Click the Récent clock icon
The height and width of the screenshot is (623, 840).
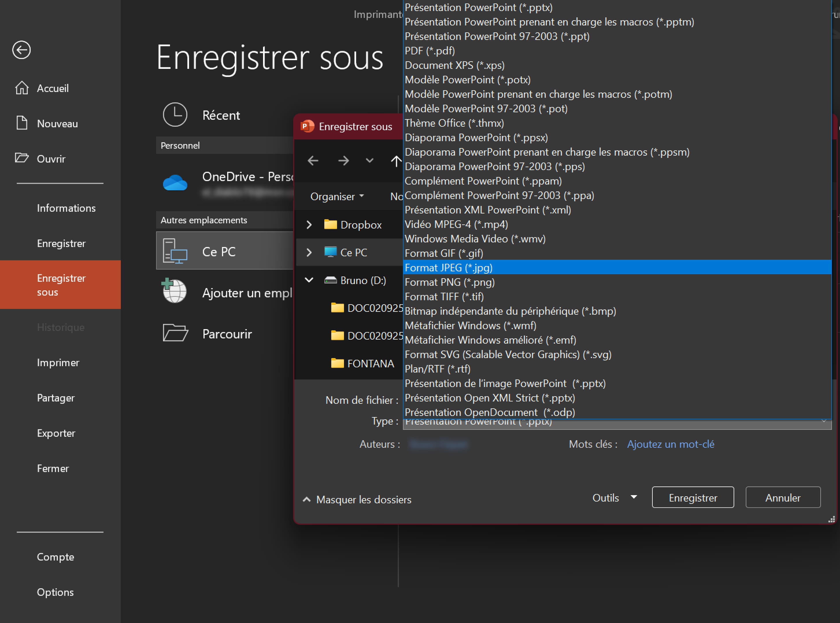[175, 115]
